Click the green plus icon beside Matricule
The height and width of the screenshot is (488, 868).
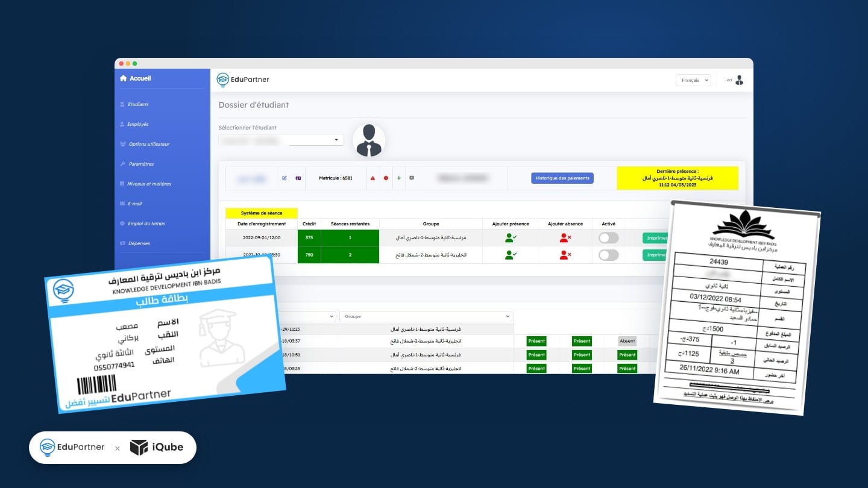[x=398, y=178]
